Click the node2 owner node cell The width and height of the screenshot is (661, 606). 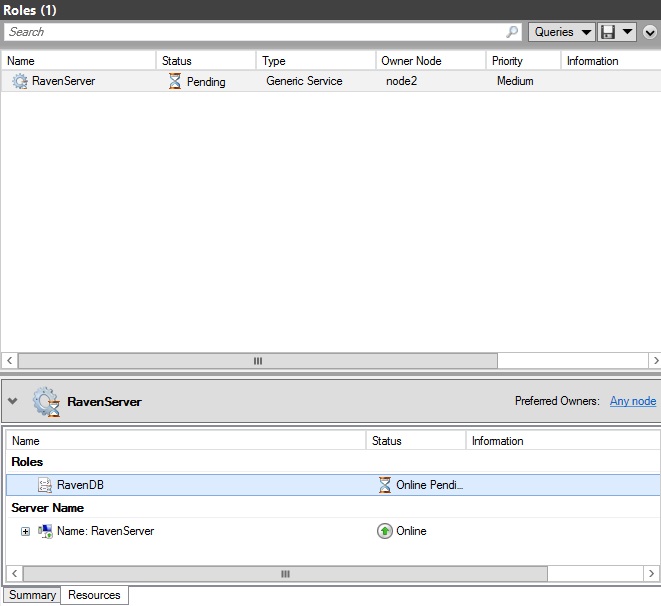click(x=401, y=81)
